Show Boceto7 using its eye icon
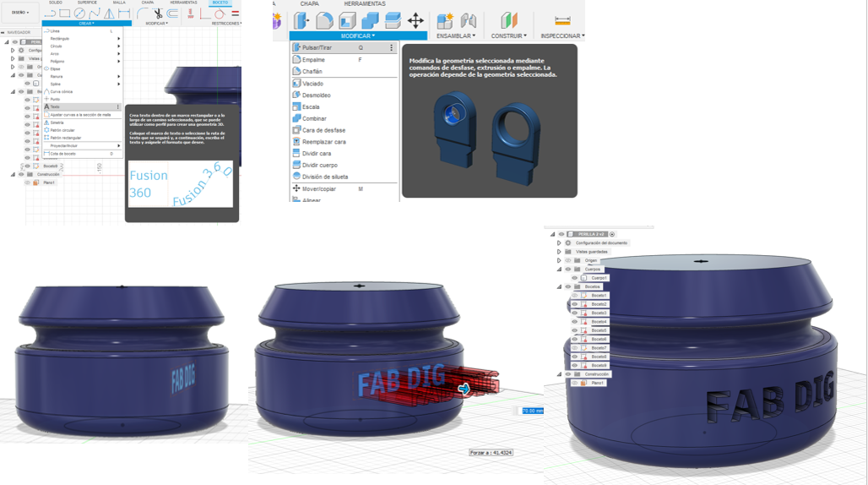 575,347
